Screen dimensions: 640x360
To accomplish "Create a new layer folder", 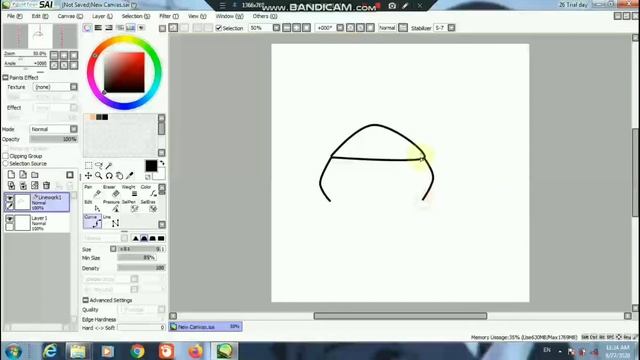I will (x=35, y=175).
